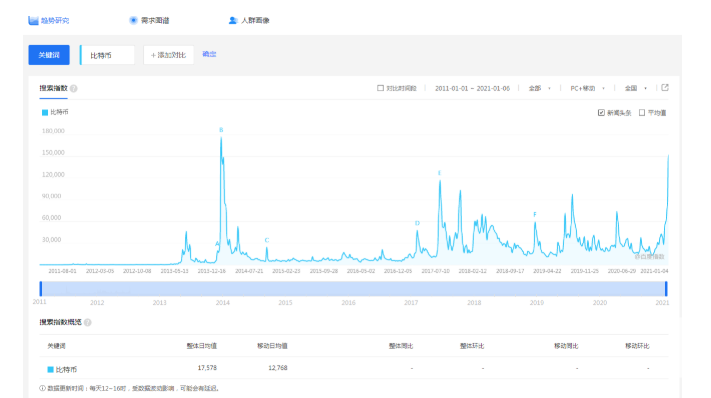Click the 人群画像 person icon
This screenshot has height=398, width=711.
click(x=233, y=20)
